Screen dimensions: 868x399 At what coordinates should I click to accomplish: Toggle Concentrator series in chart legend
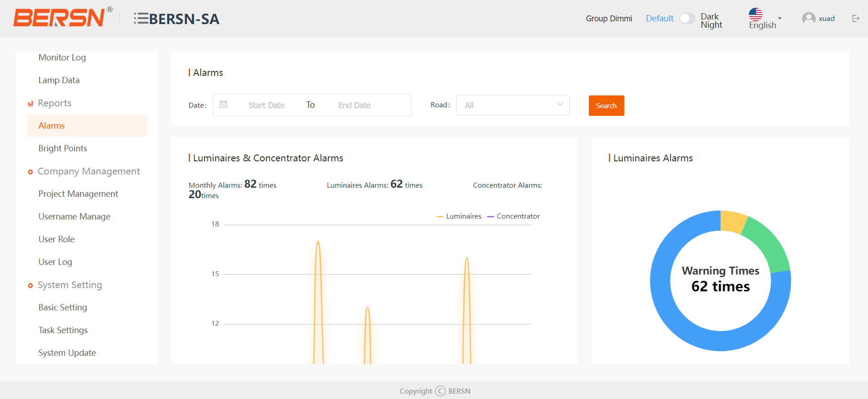pos(513,216)
